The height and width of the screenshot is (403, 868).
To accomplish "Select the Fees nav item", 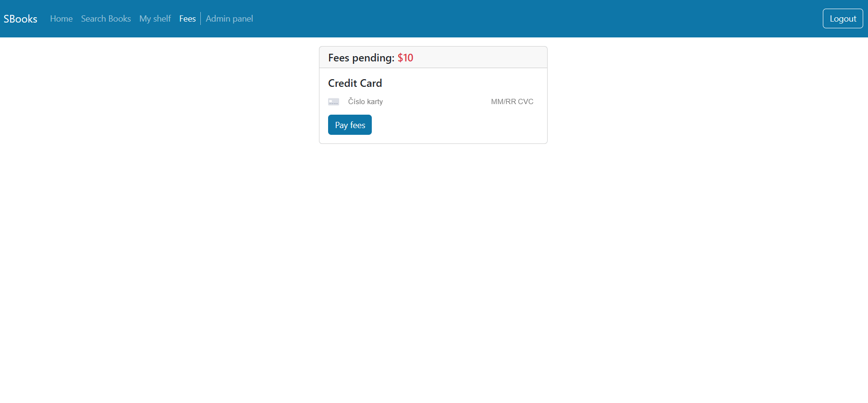I will [187, 19].
